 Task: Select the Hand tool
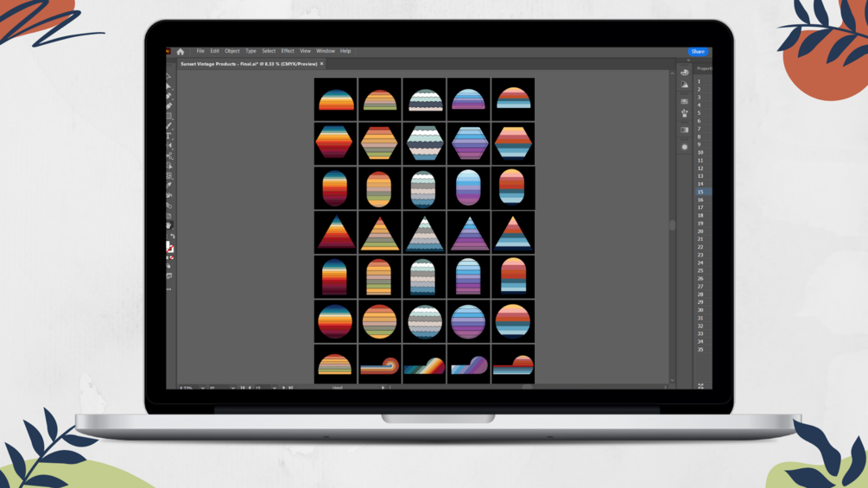169,225
